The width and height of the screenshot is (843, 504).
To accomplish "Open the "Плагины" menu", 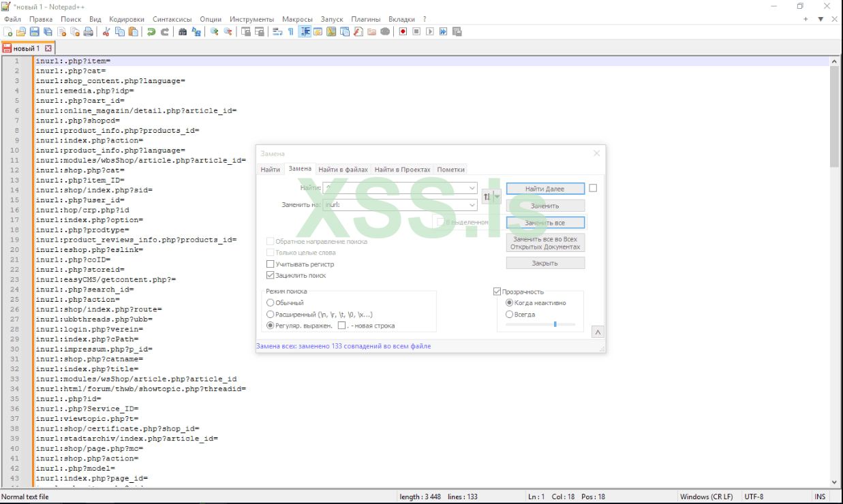I will tap(366, 19).
